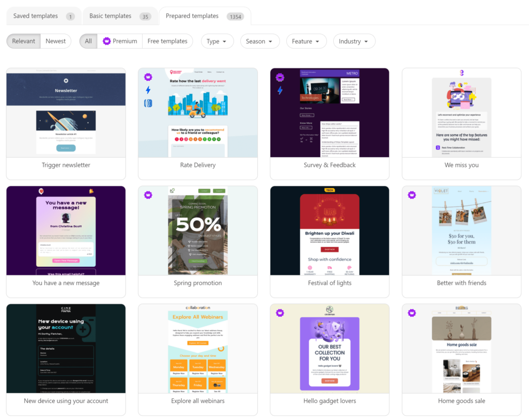Open the Type filter dropdown

[217, 41]
